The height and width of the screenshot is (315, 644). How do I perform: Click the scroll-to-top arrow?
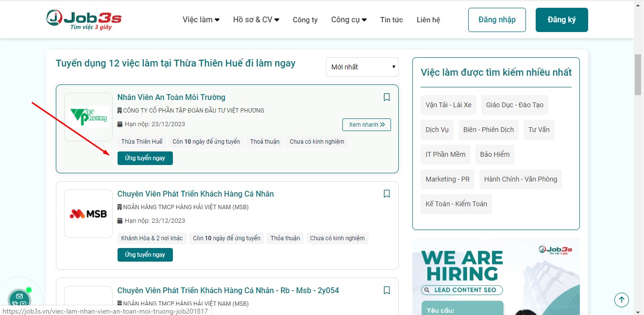pos(622,299)
